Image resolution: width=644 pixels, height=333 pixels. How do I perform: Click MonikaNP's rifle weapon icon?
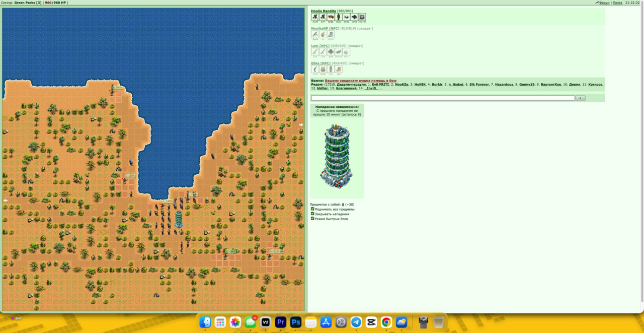(x=315, y=34)
